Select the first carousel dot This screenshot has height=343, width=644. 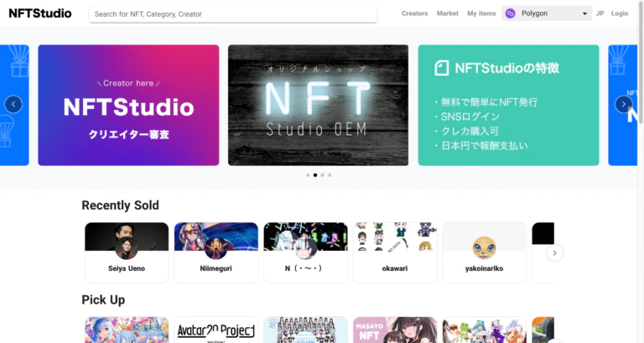[308, 175]
